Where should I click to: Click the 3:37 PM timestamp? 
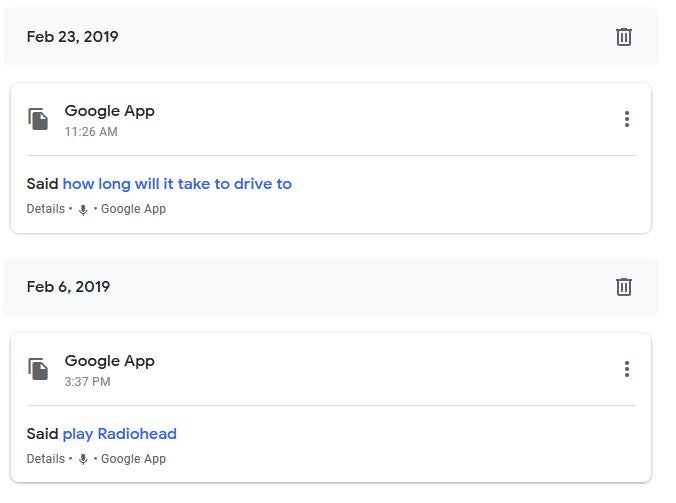(x=88, y=382)
